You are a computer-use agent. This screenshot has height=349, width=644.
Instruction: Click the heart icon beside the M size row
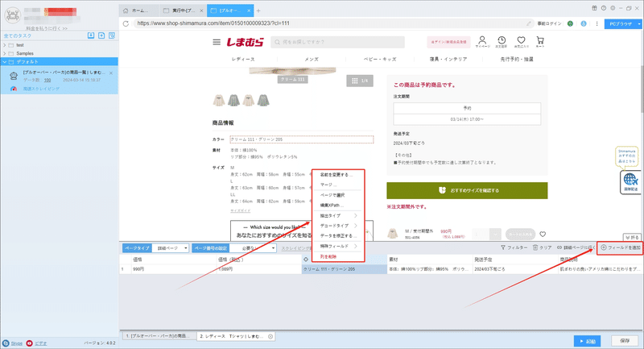[x=543, y=235]
